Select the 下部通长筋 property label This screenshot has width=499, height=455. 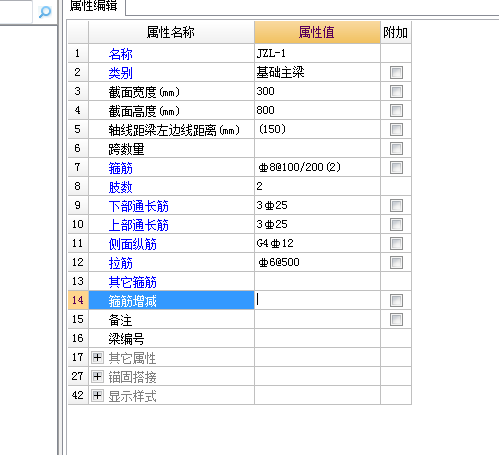click(139, 206)
